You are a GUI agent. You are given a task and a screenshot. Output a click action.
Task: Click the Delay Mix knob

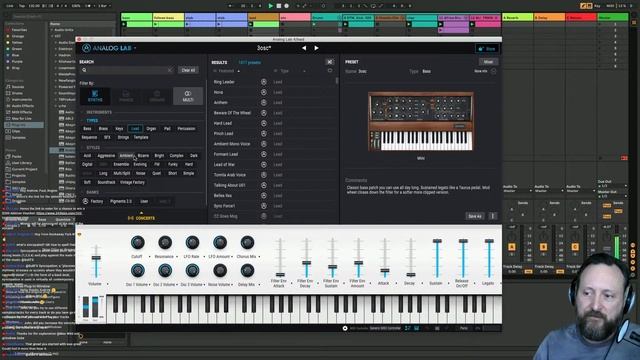247,270
